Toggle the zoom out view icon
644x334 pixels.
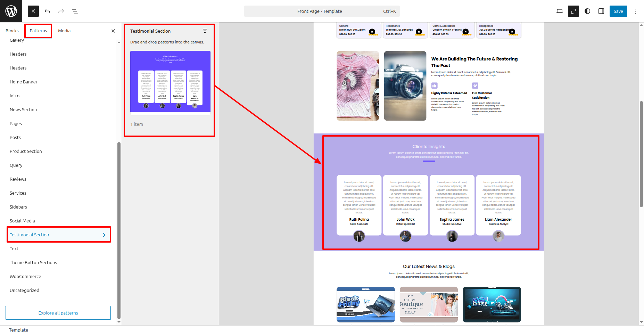(x=573, y=11)
